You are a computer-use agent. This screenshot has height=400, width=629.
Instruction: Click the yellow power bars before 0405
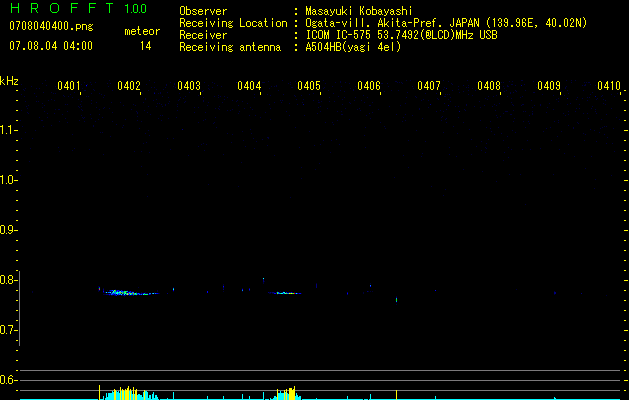(x=287, y=393)
